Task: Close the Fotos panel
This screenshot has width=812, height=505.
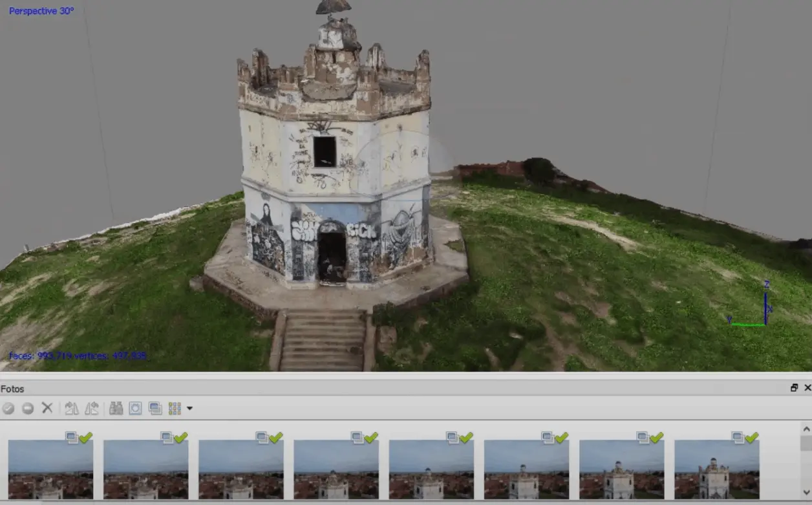Action: (x=807, y=388)
